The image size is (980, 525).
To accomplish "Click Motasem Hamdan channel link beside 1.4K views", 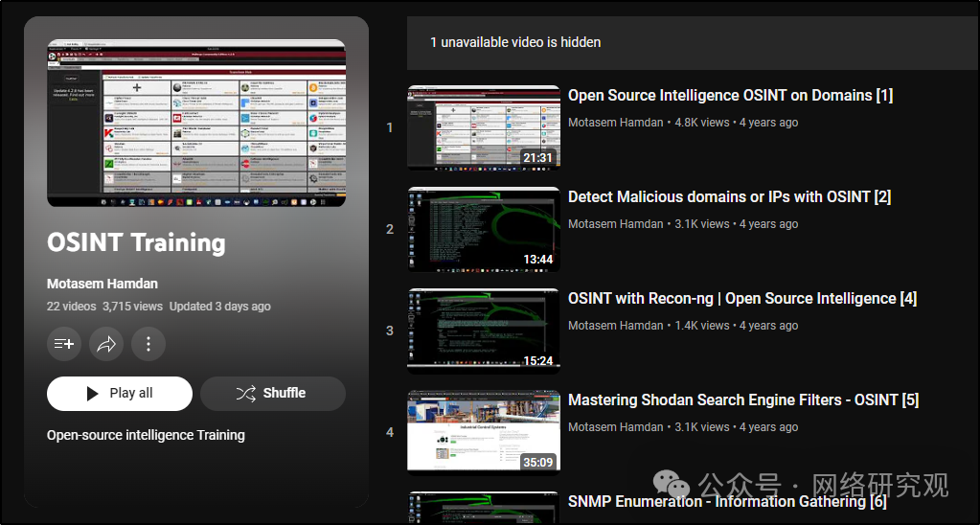I will 616,326.
